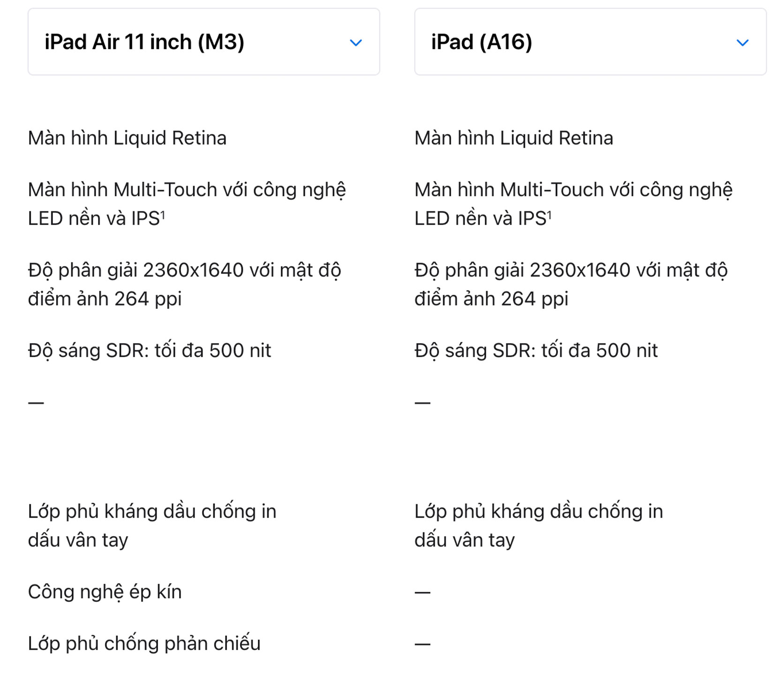784x673 pixels.
Task: Click the 2360x1640 resolution text under iPad Air
Action: [185, 284]
